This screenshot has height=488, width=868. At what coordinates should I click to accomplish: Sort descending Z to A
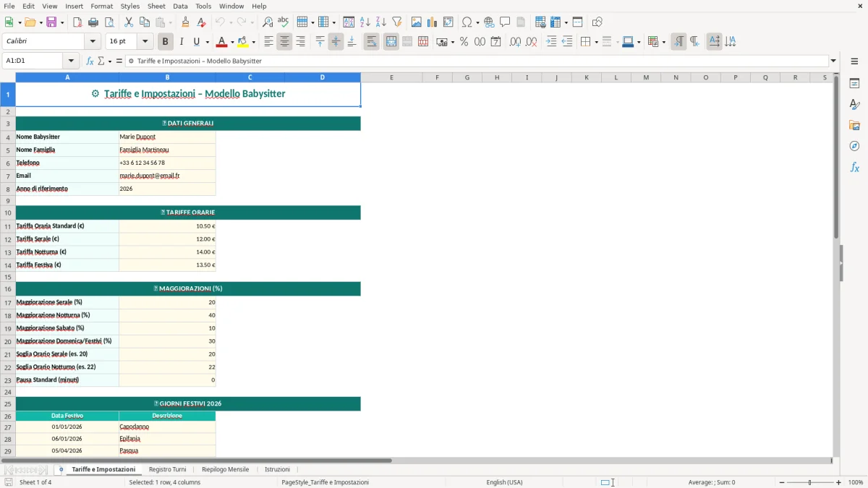381,22
